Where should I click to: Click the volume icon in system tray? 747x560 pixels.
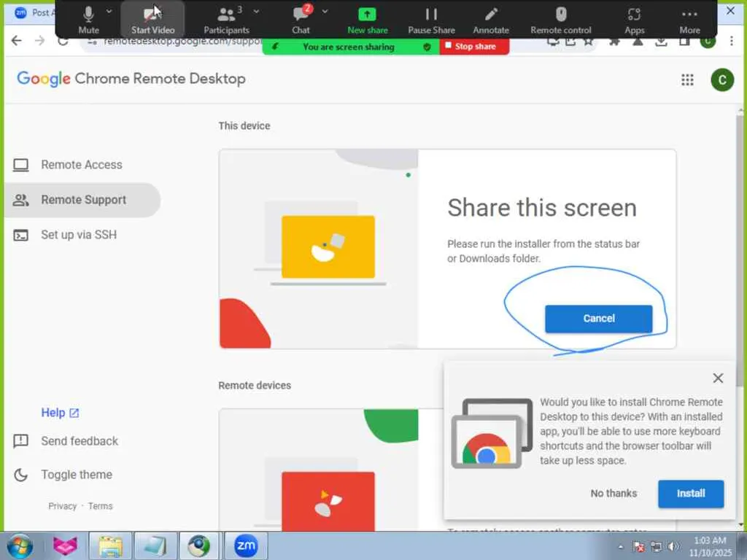[673, 547]
